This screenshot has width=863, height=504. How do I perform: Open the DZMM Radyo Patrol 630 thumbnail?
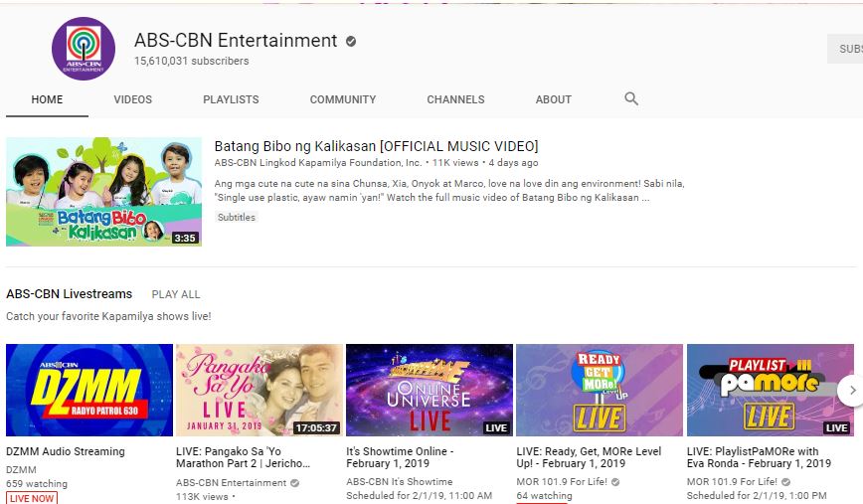coord(89,390)
